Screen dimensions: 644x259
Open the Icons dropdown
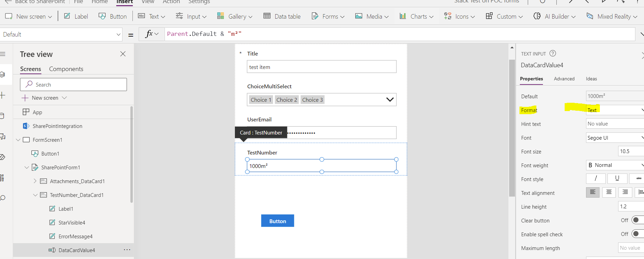coord(459,16)
